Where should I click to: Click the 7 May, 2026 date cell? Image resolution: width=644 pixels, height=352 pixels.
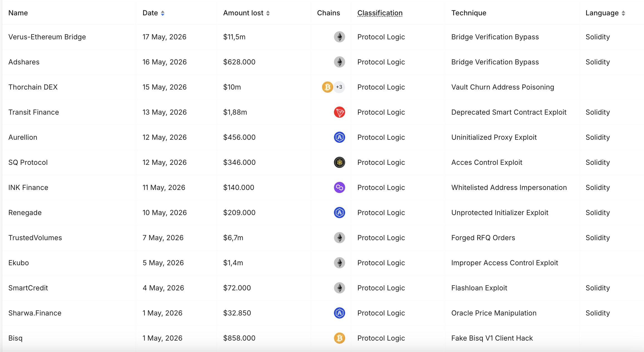(163, 238)
